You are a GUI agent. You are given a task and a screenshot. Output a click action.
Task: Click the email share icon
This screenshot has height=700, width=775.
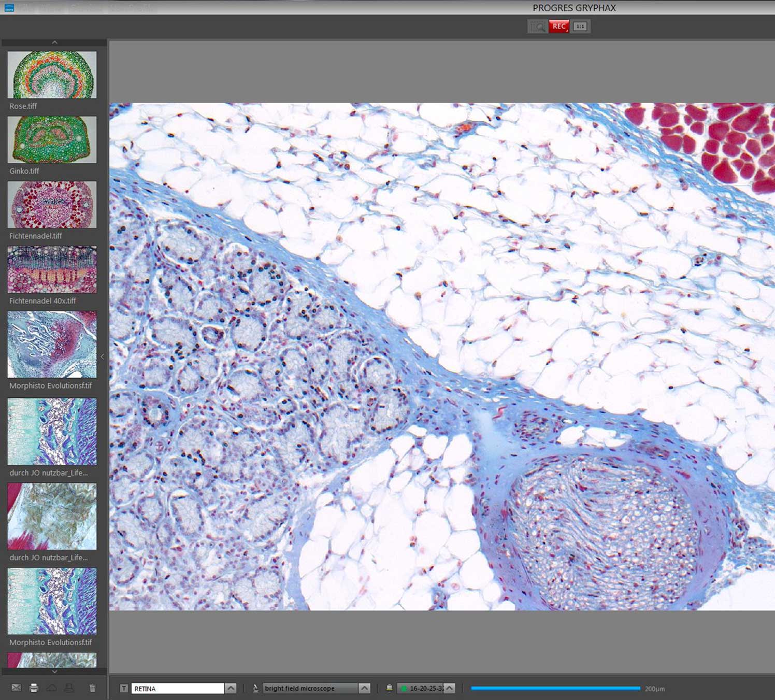tap(16, 687)
